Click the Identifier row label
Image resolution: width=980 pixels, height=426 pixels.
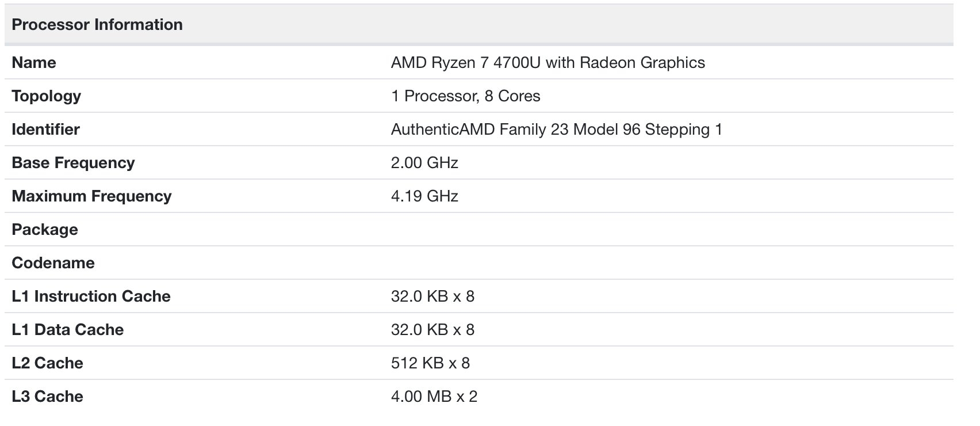tap(45, 130)
